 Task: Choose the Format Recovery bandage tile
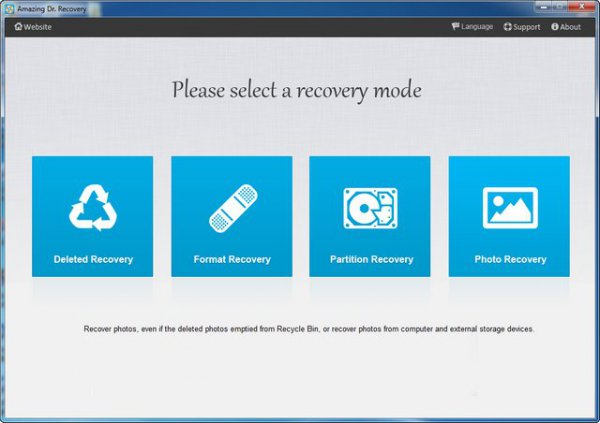[232, 216]
